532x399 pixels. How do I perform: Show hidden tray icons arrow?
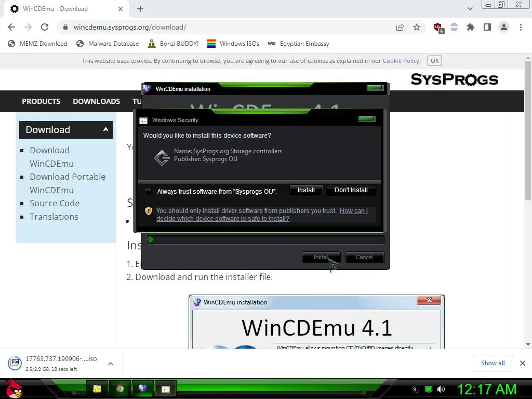(415, 390)
